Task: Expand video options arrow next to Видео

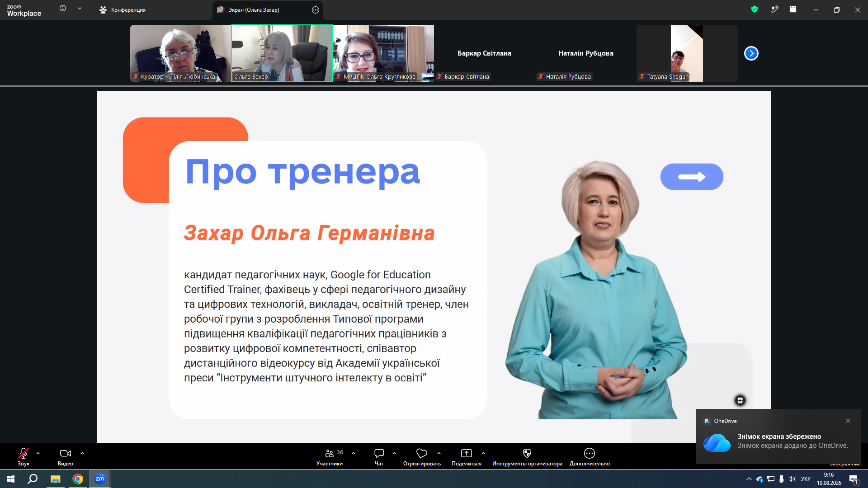Action: (82, 453)
